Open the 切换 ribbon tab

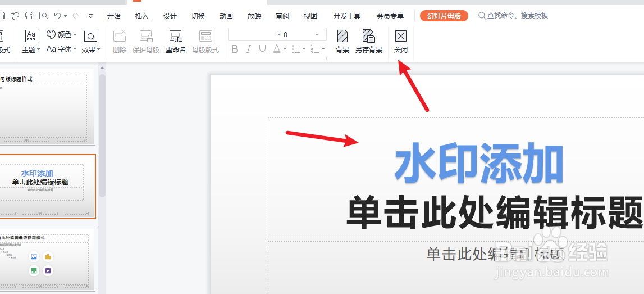(x=198, y=16)
